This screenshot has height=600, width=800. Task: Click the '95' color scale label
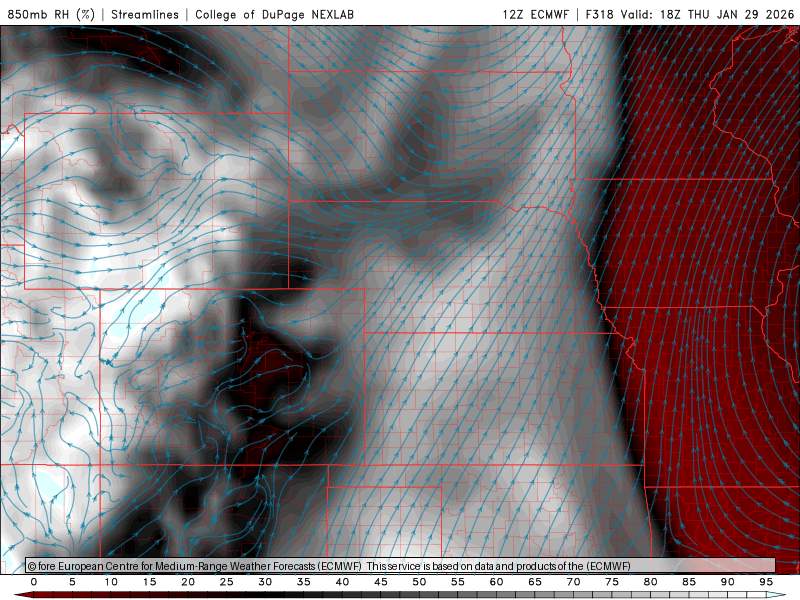[x=766, y=582]
